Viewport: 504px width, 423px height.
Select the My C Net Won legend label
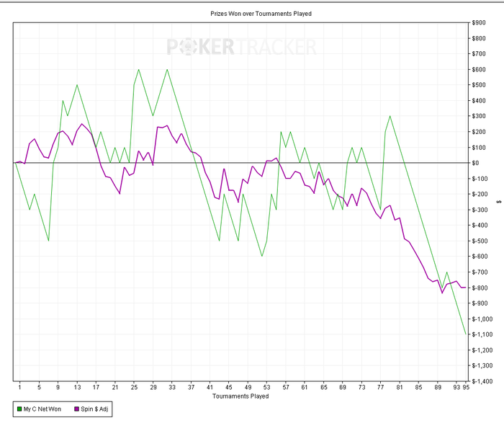pos(42,409)
